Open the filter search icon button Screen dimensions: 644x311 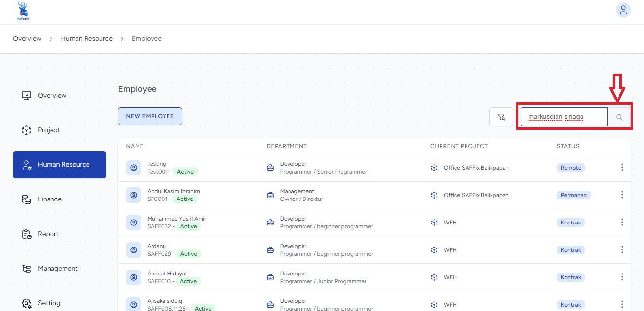[x=501, y=117]
